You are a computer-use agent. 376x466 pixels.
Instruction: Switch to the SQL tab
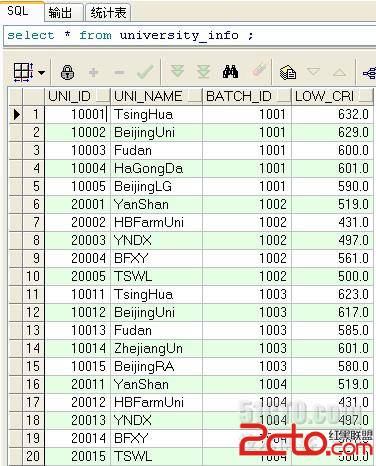coord(22,11)
